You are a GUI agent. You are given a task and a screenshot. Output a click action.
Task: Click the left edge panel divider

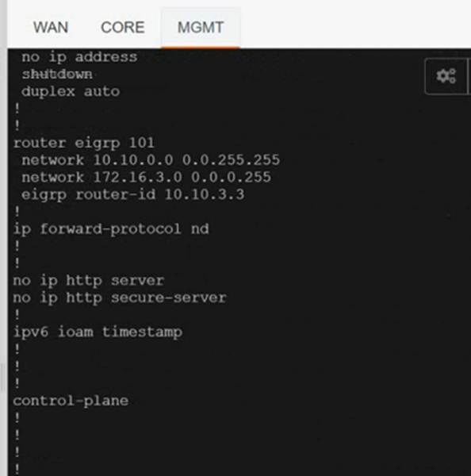click(3, 378)
